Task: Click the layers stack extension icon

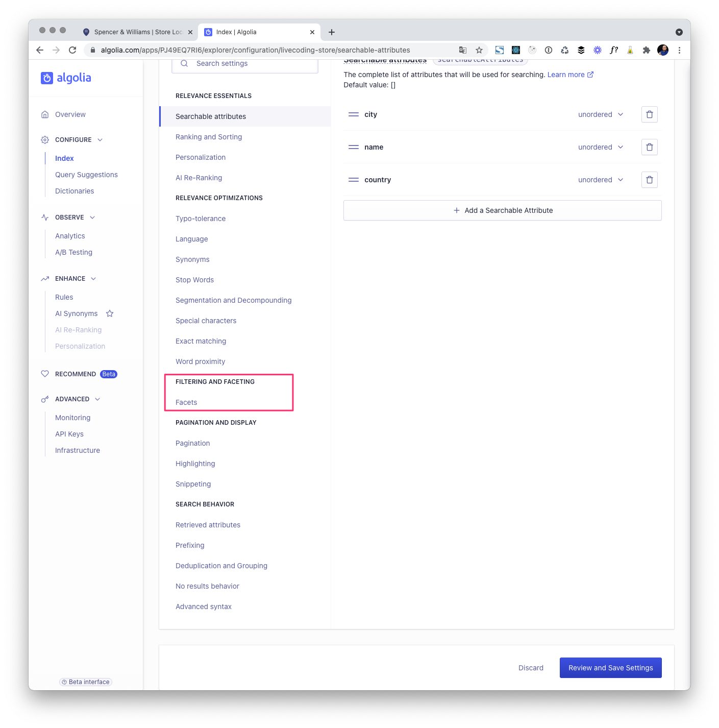Action: pos(581,50)
